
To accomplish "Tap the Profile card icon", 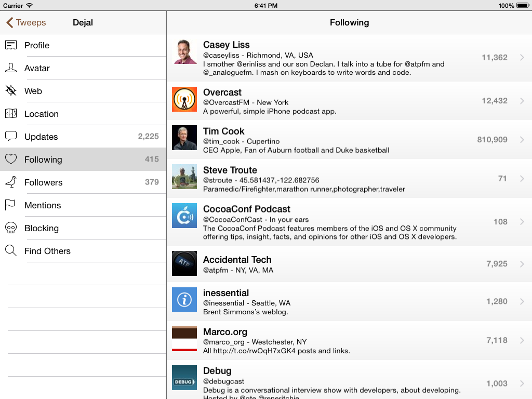I will click(x=11, y=45).
